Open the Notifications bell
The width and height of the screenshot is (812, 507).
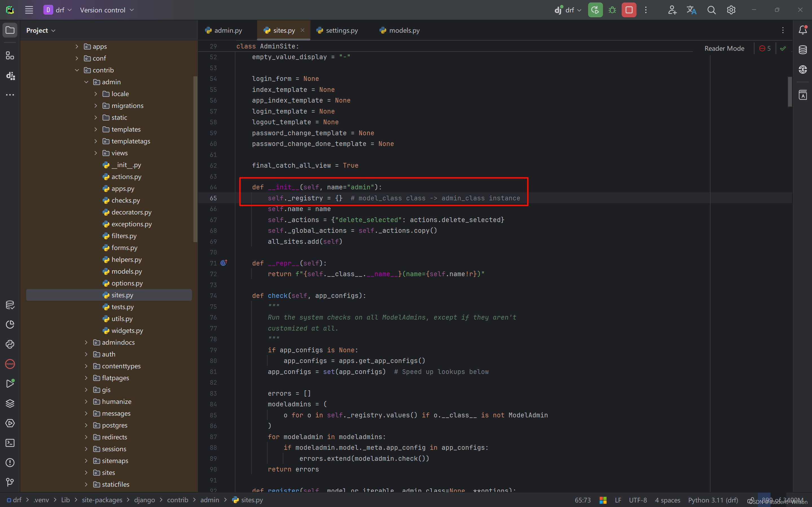(803, 30)
